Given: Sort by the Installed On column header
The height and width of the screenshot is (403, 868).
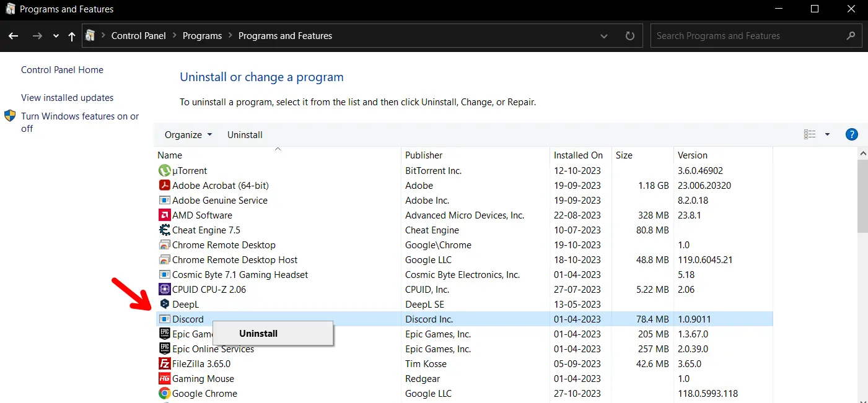Looking at the screenshot, I should pos(581,155).
